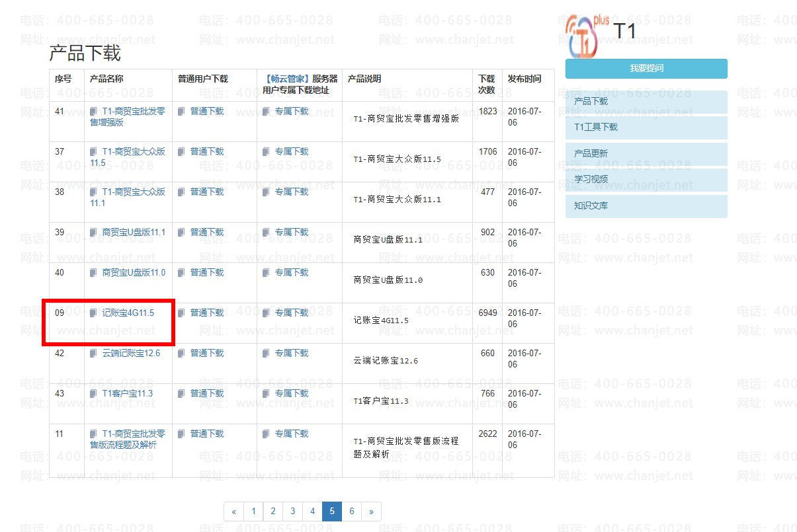Click 专属下载 link for 云端记账宝12.6

click(292, 354)
